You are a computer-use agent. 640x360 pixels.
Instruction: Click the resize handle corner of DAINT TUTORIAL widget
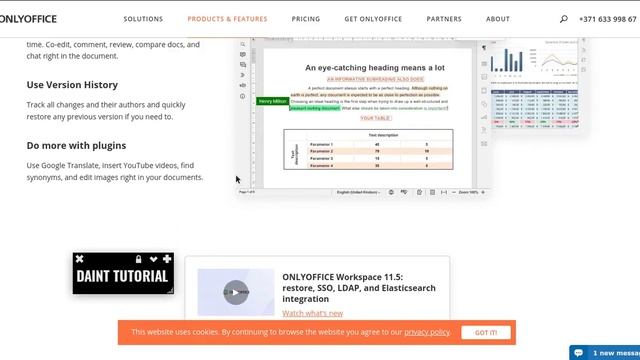(x=170, y=290)
